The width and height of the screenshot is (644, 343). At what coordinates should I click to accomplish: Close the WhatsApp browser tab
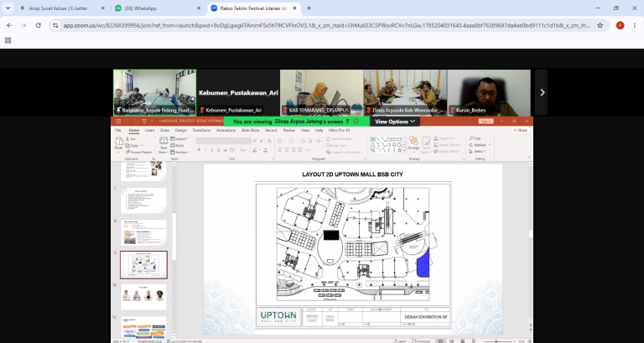point(199,8)
